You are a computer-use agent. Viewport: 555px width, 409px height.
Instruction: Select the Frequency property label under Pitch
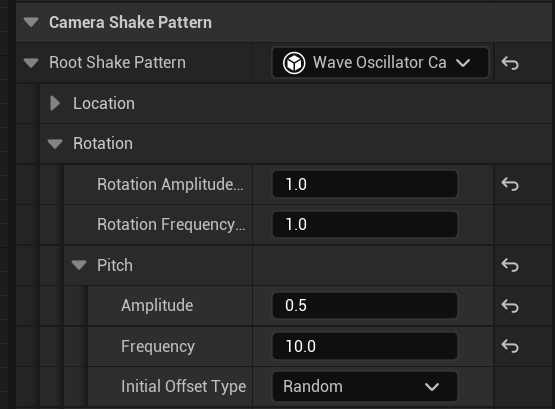click(158, 346)
